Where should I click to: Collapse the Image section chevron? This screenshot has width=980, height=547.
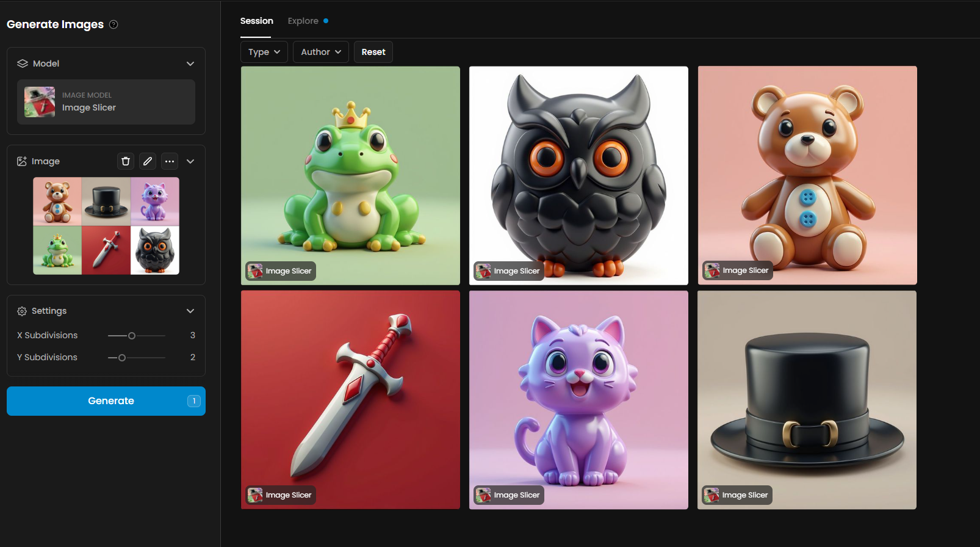coord(190,161)
